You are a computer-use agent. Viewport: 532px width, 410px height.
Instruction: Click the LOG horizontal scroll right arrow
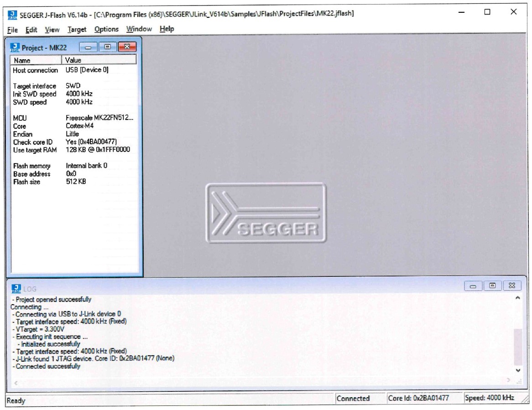click(508, 380)
